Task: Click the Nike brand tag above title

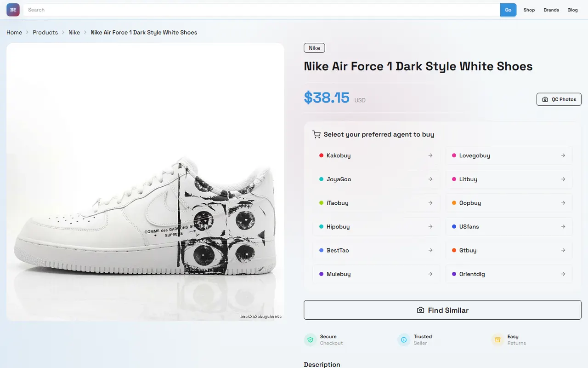Action: 314,48
